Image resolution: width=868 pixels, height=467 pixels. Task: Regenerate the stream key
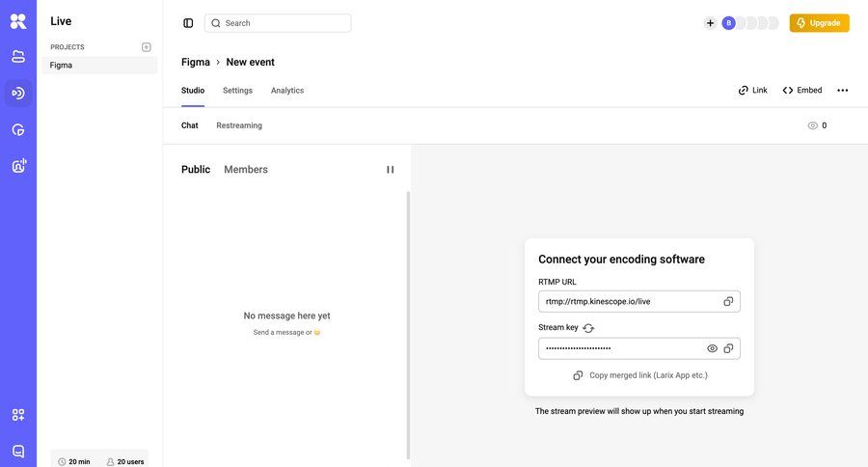tap(588, 328)
